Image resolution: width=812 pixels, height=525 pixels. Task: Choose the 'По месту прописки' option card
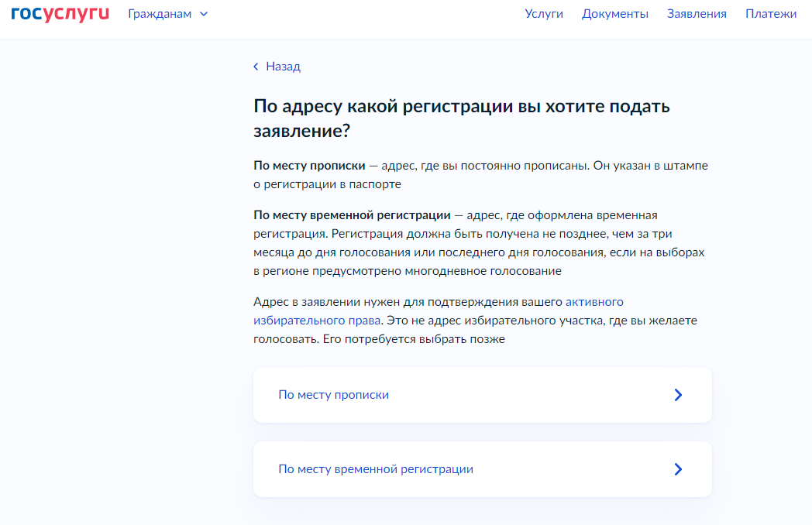tap(482, 395)
